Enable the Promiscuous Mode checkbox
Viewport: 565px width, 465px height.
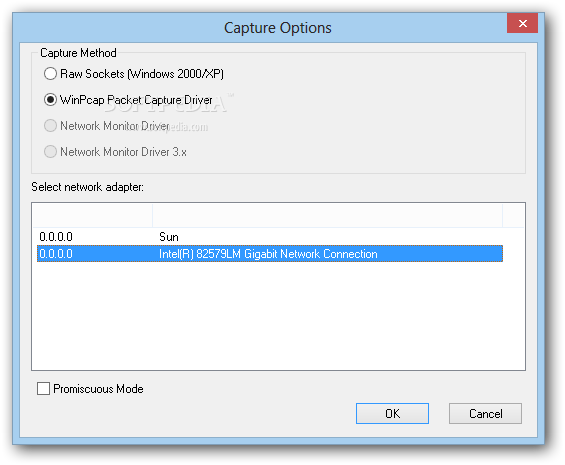click(x=43, y=389)
